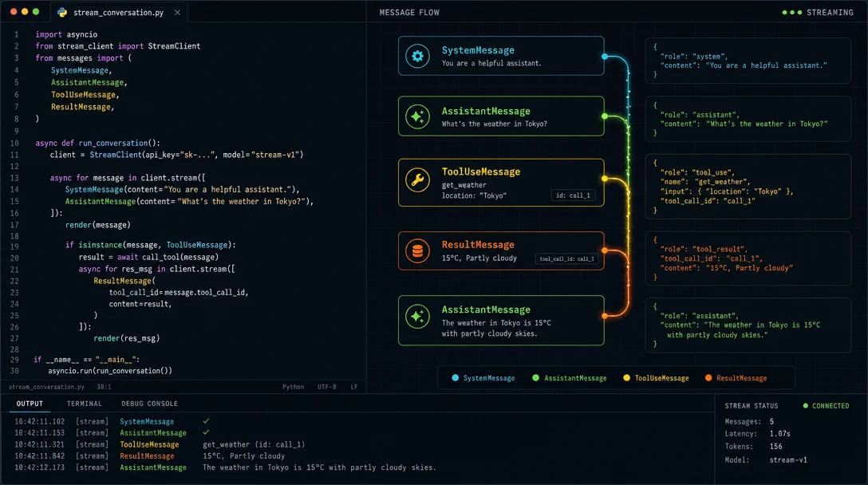Click the STREAM STATUS header
The image size is (868, 485).
(752, 406)
